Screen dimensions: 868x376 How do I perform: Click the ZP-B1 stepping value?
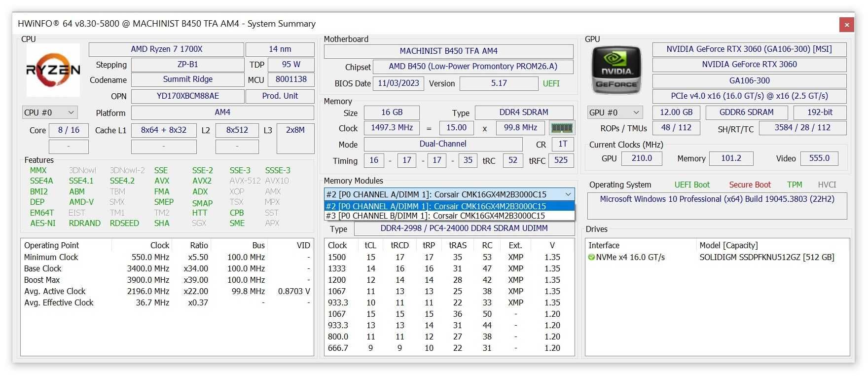[x=187, y=65]
